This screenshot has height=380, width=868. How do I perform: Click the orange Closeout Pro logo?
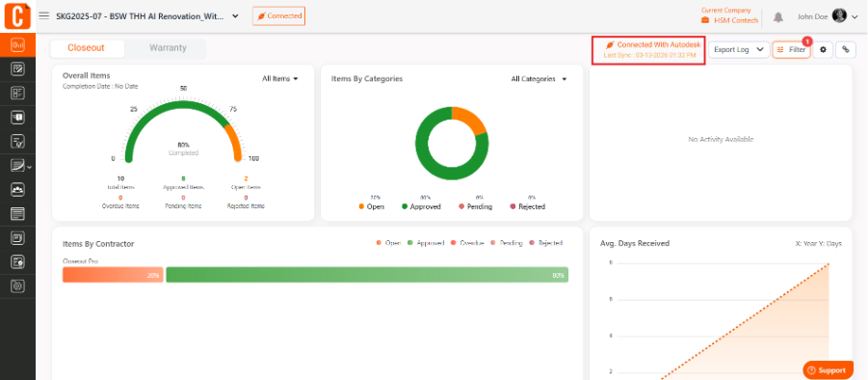[x=17, y=15]
